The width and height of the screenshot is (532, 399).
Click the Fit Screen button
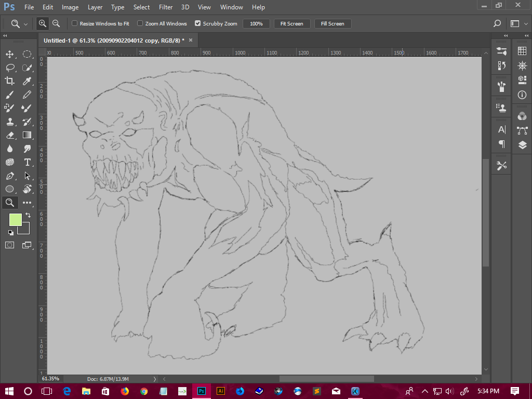[x=291, y=24]
